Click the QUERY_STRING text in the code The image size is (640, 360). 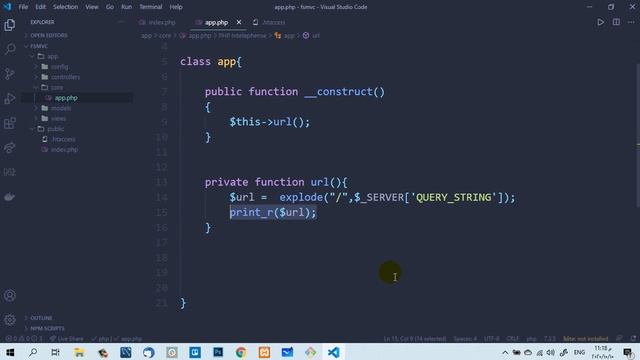pyautogui.click(x=453, y=198)
